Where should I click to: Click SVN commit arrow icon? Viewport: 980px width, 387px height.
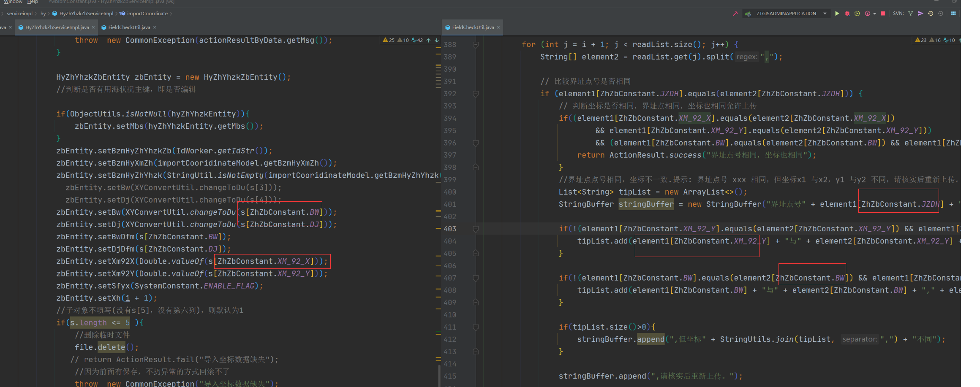[x=920, y=14]
